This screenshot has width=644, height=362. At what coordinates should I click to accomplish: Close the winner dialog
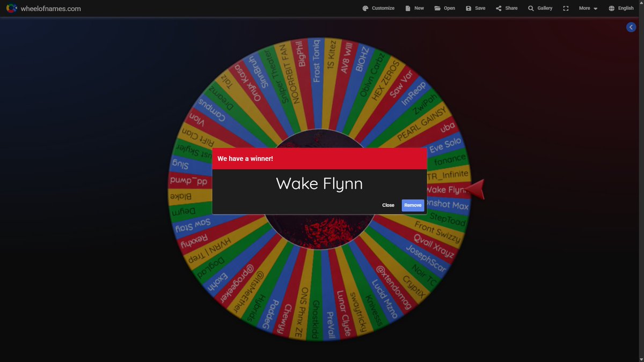[x=388, y=205]
